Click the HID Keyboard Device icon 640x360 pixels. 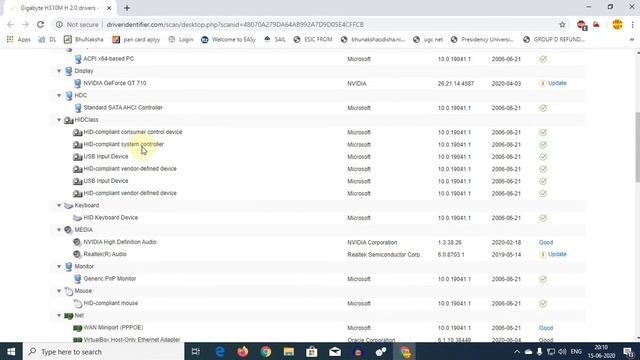pyautogui.click(x=78, y=218)
